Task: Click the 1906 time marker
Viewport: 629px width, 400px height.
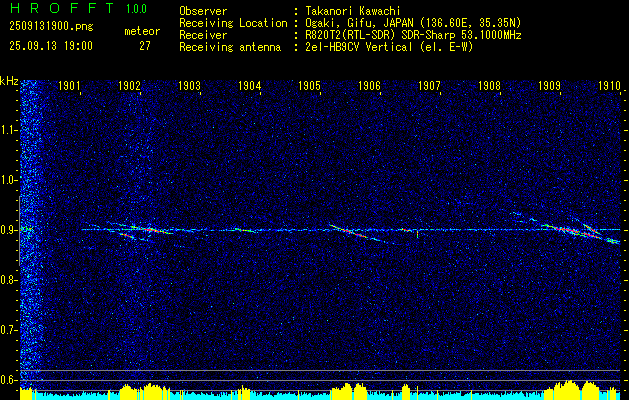Action: click(370, 85)
